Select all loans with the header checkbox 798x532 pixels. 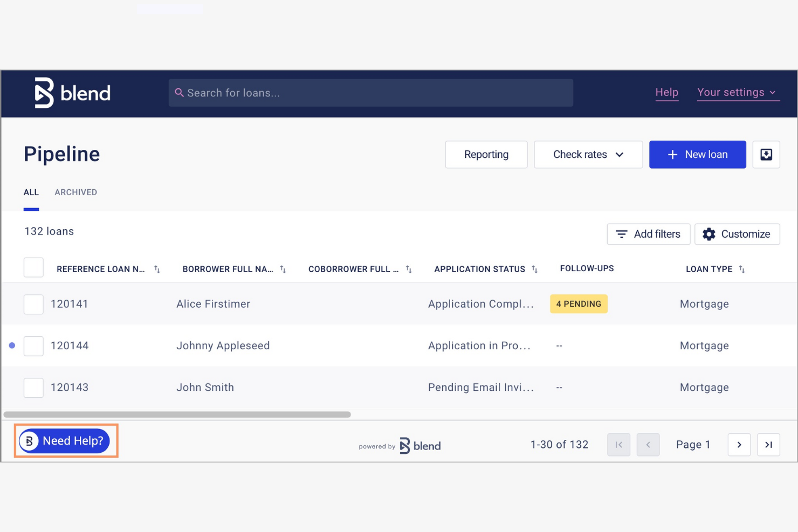33,267
